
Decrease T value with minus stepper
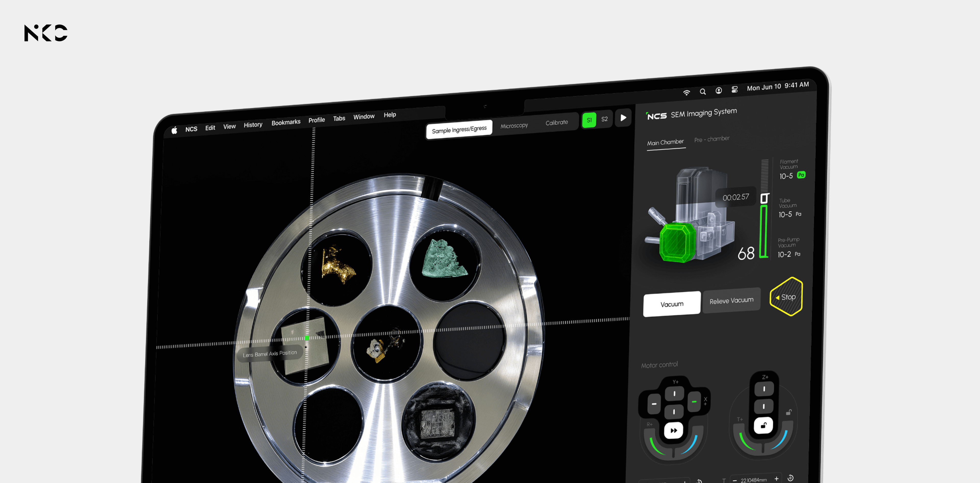pyautogui.click(x=735, y=480)
